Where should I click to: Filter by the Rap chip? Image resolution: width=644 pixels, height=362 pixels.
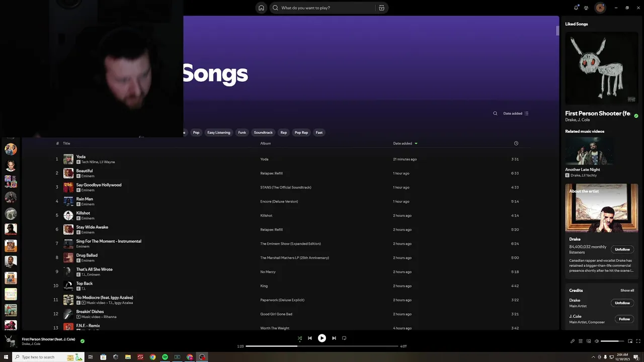pyautogui.click(x=284, y=132)
